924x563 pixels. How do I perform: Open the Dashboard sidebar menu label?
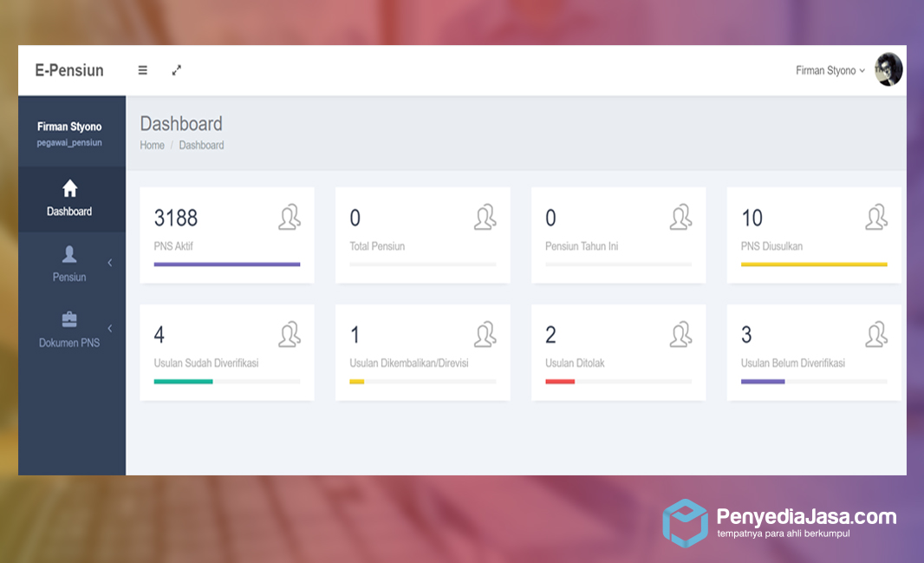pyautogui.click(x=69, y=212)
